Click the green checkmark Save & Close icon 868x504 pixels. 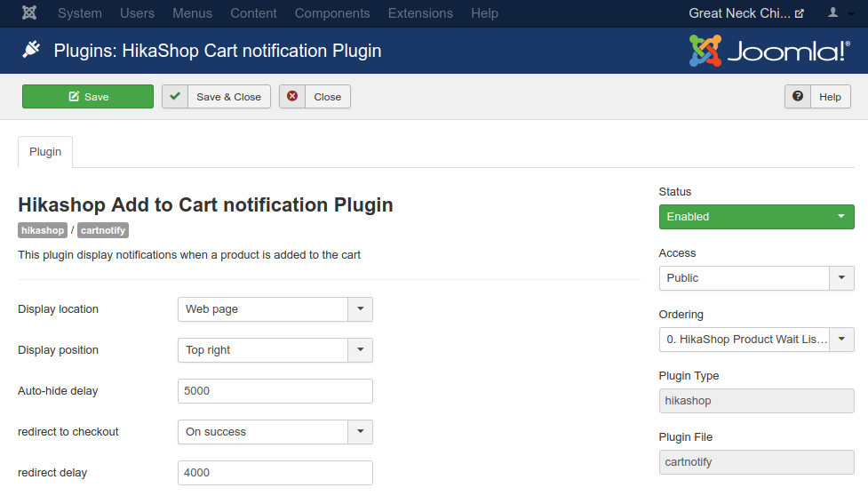pyautogui.click(x=175, y=97)
